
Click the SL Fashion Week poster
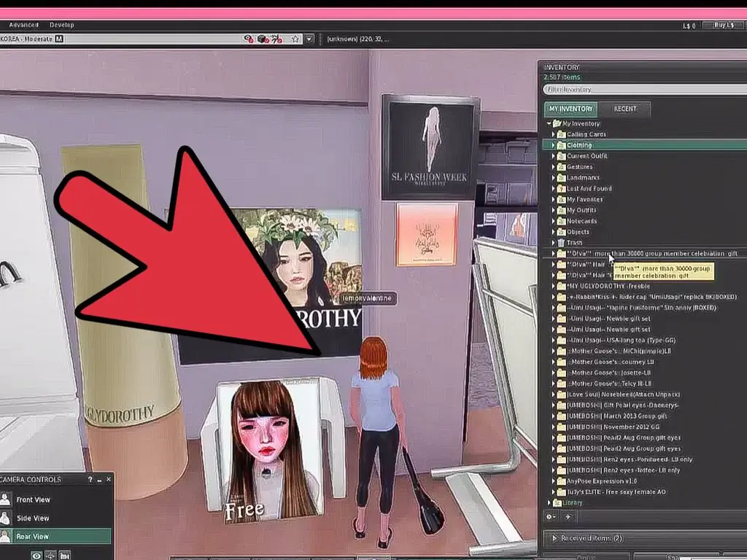coord(430,147)
